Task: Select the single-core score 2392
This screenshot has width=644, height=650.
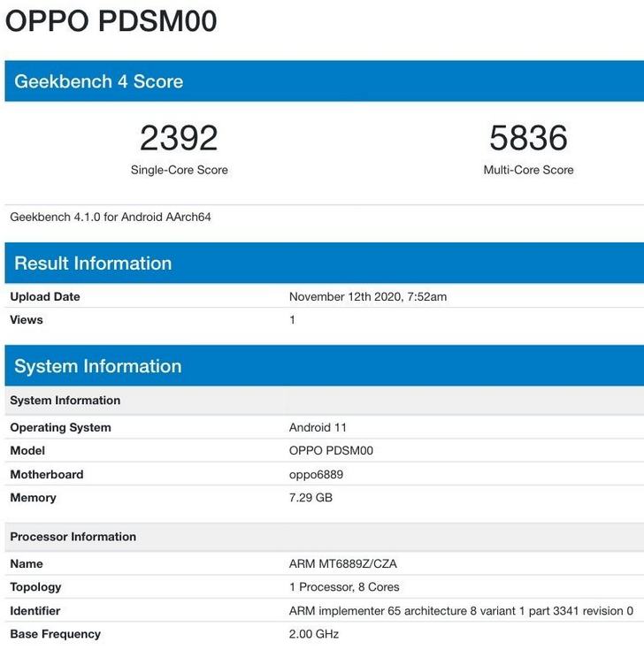Action: pos(179,138)
